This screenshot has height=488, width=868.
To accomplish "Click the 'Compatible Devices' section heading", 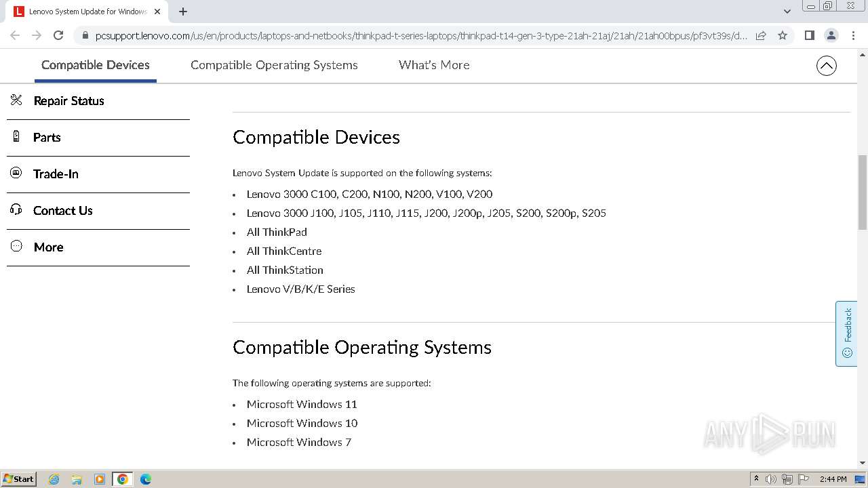I will coord(316,137).
